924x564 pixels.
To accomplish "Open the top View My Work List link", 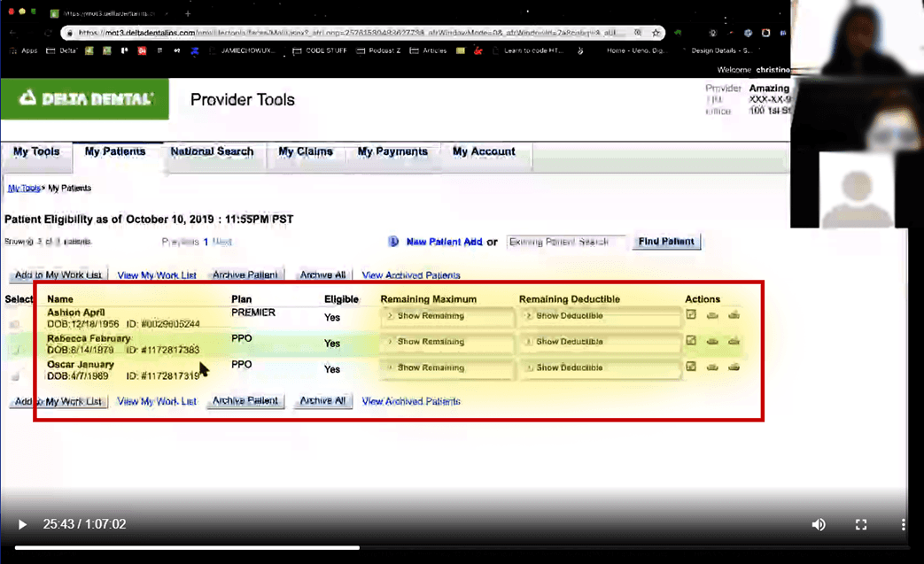I will click(x=157, y=275).
